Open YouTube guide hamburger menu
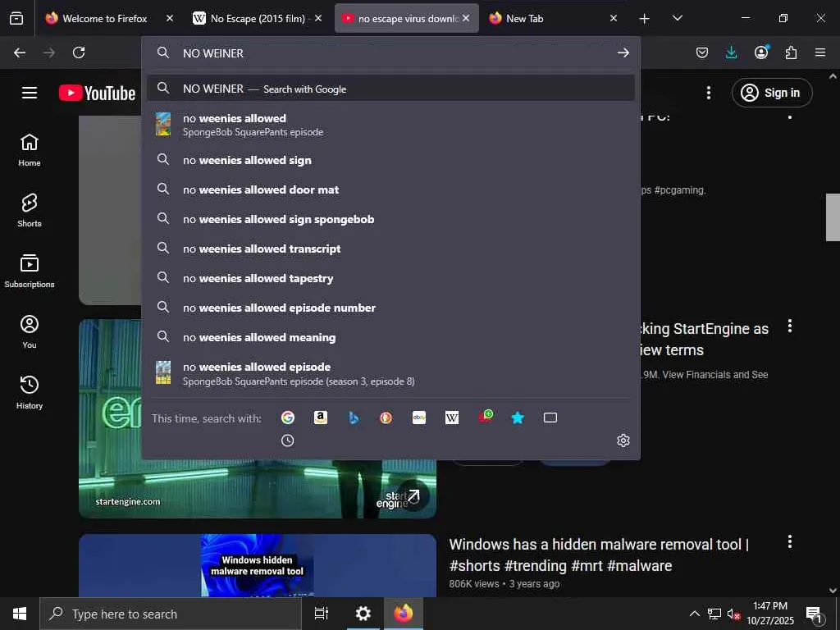The image size is (840, 630). click(30, 93)
